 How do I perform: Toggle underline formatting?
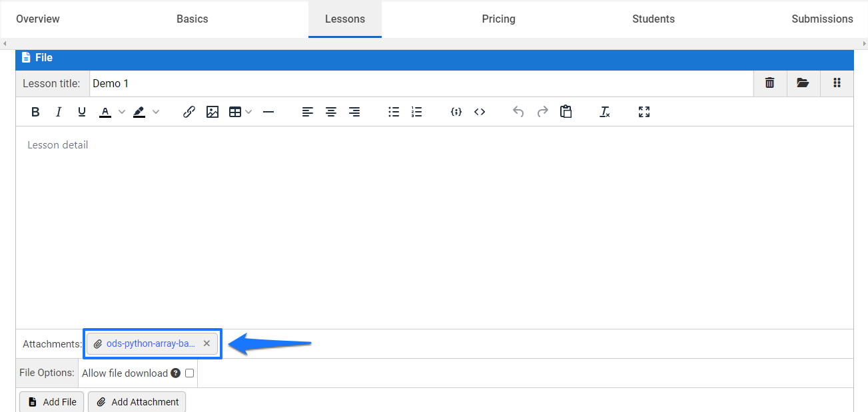(x=82, y=112)
